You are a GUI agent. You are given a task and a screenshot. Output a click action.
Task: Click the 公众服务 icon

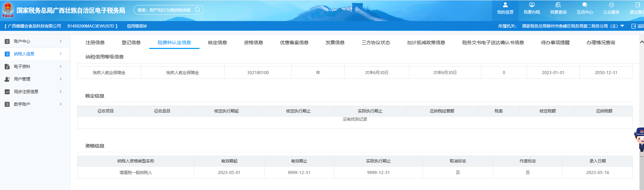611,5
